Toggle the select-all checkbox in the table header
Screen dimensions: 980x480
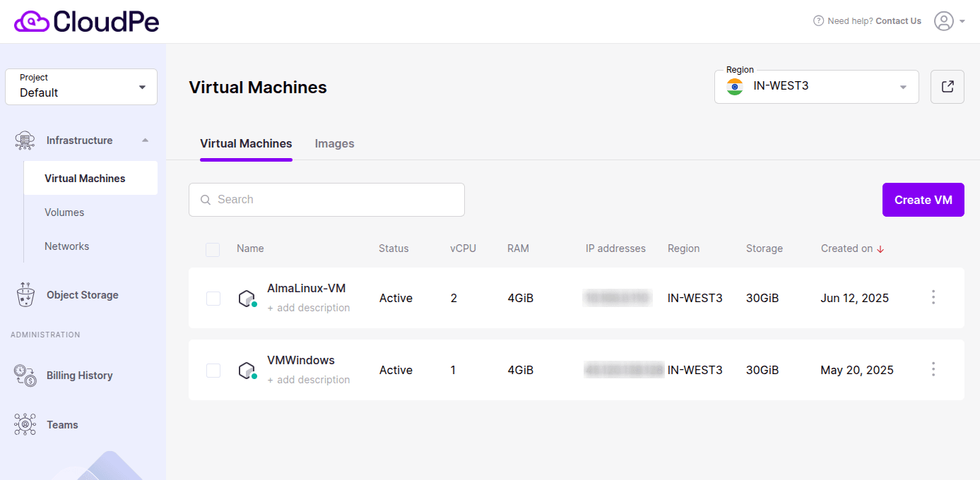[213, 249]
